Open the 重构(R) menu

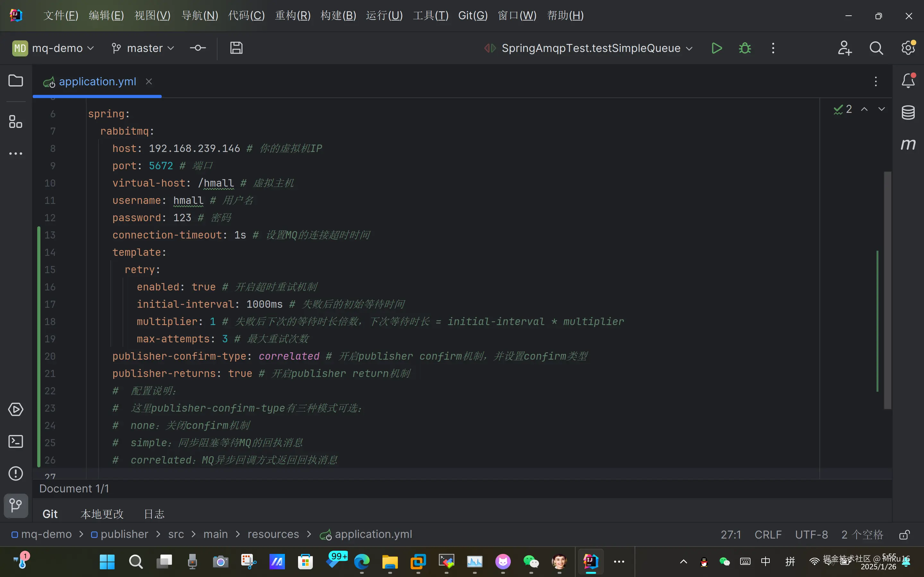tap(293, 16)
